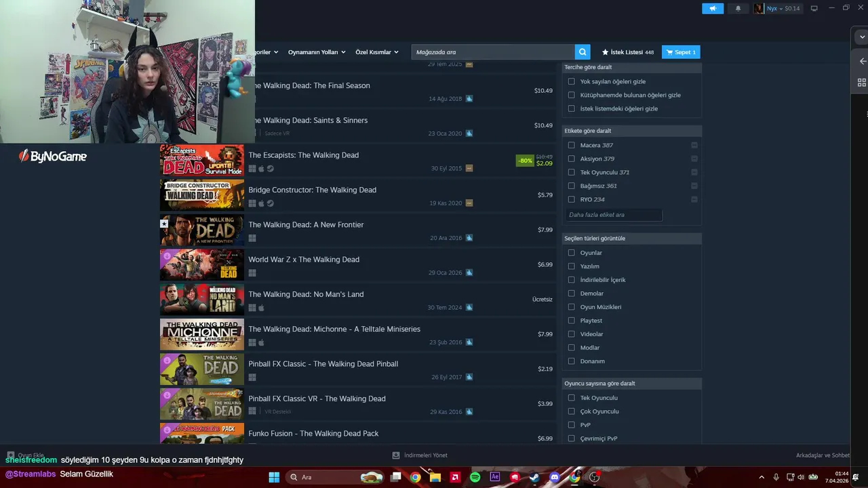This screenshot has width=868, height=488.
Task: Open the Sepet cart button
Action: (x=681, y=52)
